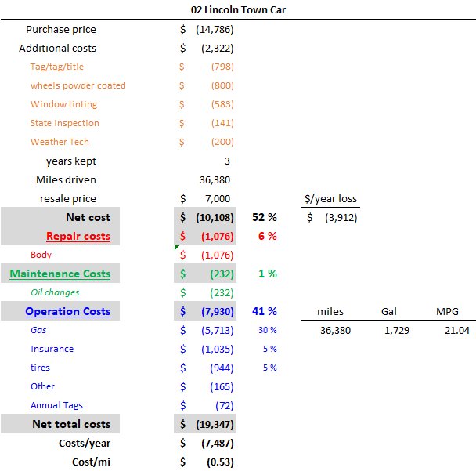476x471 pixels.
Task: Select the (798) tag cost cell
Action: tap(222, 67)
